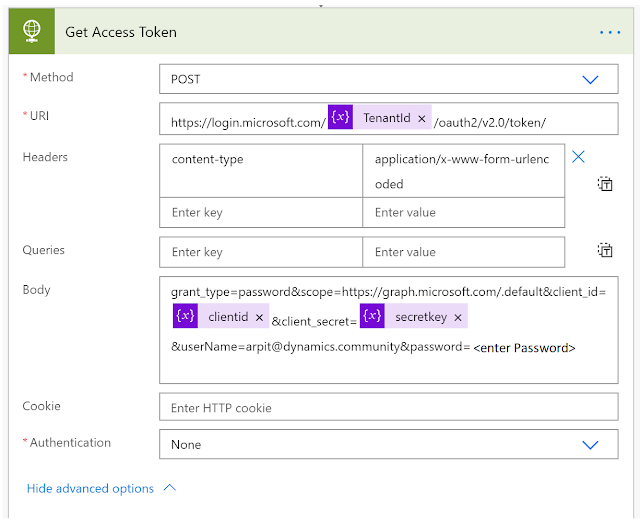Switch Headers to text mode icon
Screen dimensions: 640x523
605,183
